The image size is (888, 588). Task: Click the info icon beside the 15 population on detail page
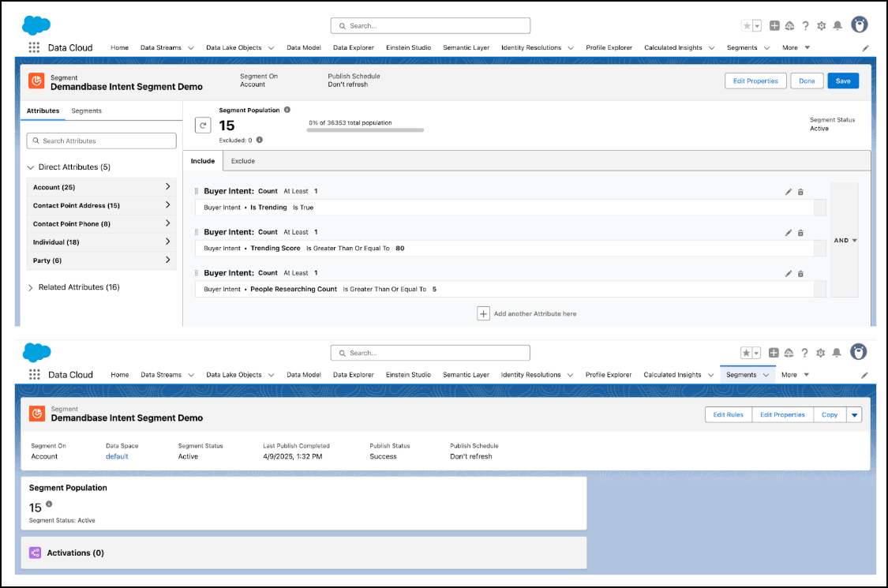[x=49, y=504]
